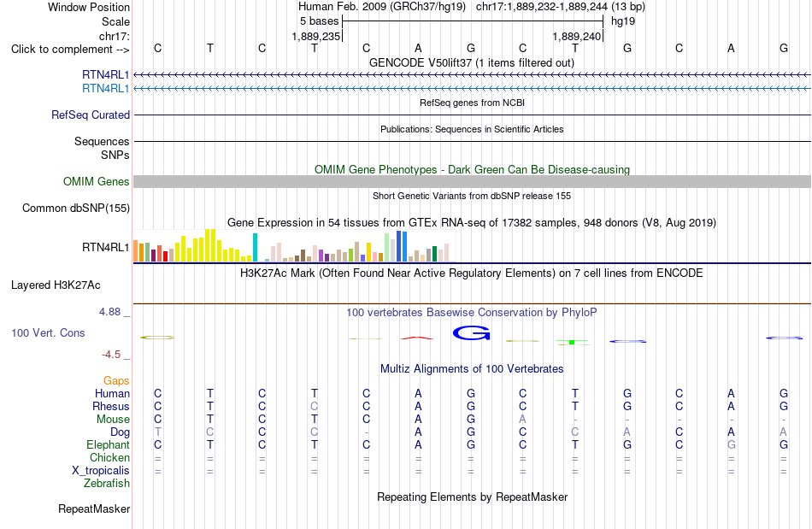Click the GENCODE V50lift37 track title
This screenshot has height=529, width=812.
[x=472, y=62]
